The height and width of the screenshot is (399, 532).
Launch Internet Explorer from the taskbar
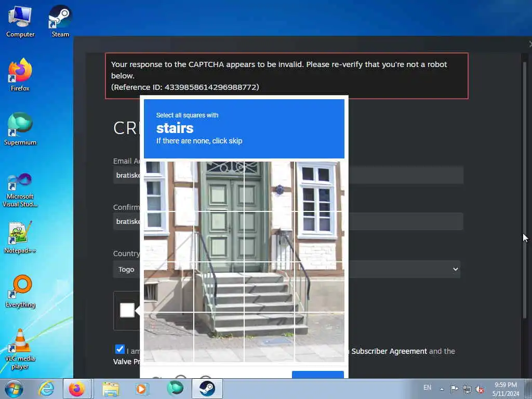click(x=46, y=389)
